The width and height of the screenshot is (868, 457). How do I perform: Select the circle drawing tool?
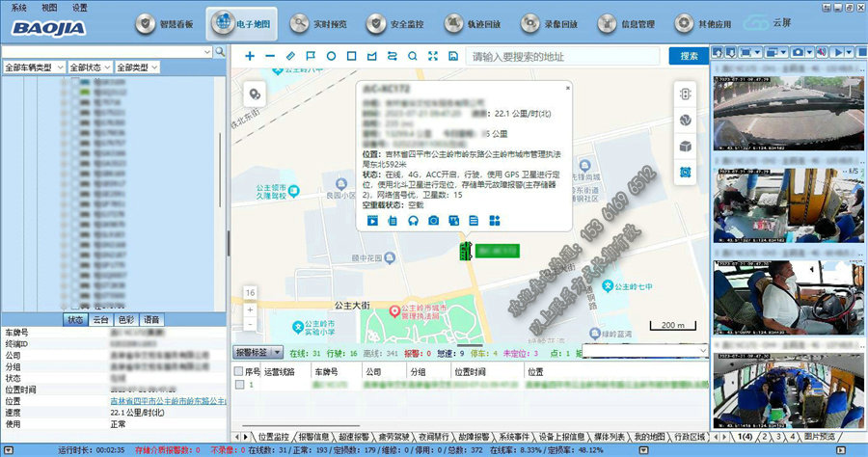pyautogui.click(x=331, y=57)
